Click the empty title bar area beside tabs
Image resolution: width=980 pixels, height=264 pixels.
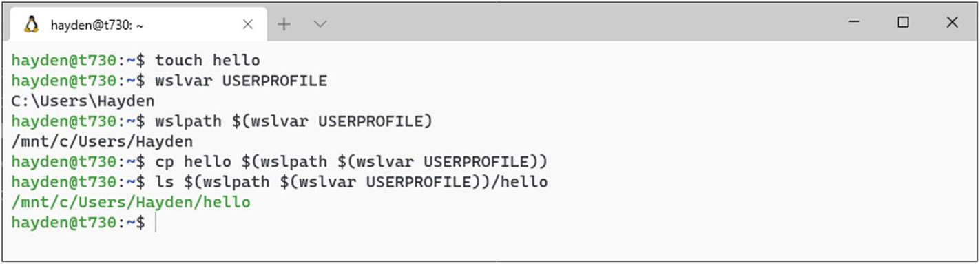[x=578, y=22]
